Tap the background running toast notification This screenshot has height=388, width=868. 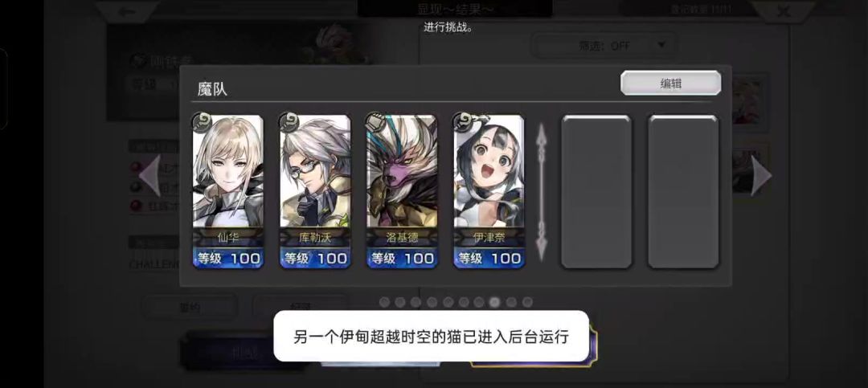432,336
